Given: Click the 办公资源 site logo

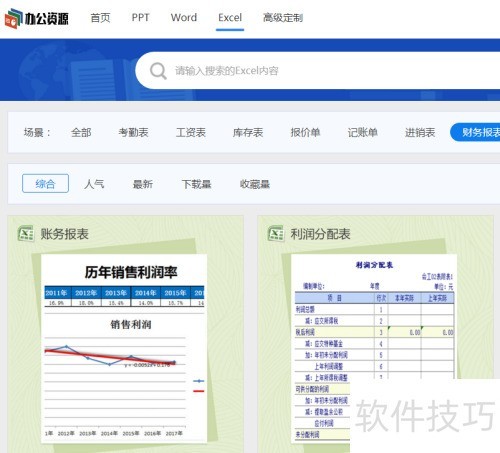Looking at the screenshot, I should pyautogui.click(x=37, y=18).
